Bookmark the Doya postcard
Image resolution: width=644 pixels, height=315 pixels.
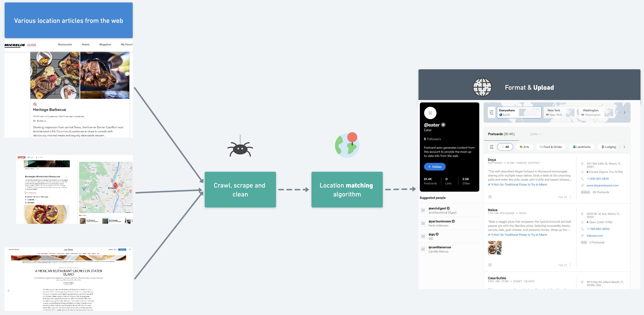coord(490,197)
